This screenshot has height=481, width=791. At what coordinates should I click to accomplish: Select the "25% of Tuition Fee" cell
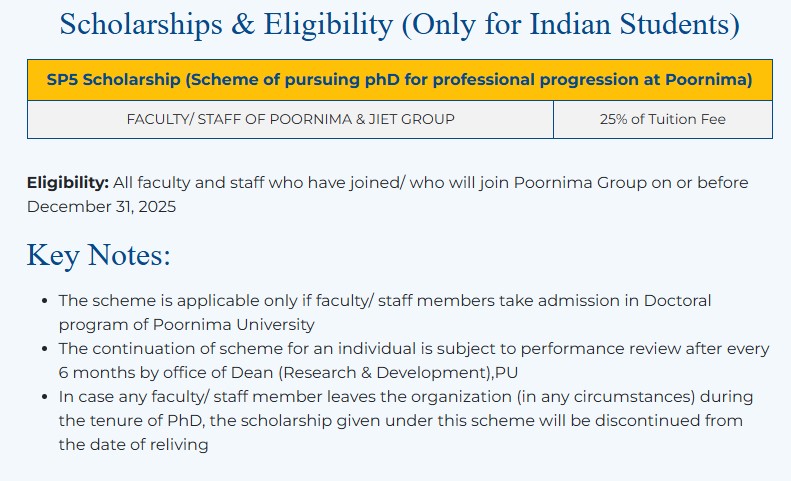pyautogui.click(x=662, y=119)
